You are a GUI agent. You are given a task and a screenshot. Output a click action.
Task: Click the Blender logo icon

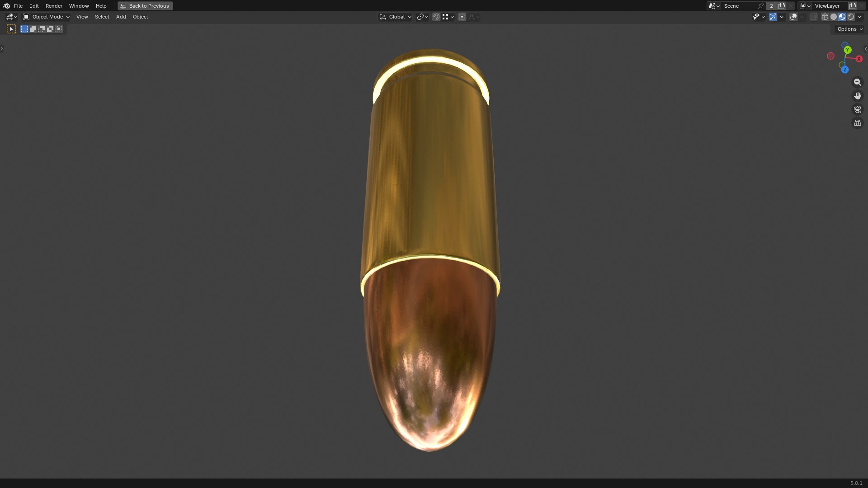click(6, 6)
